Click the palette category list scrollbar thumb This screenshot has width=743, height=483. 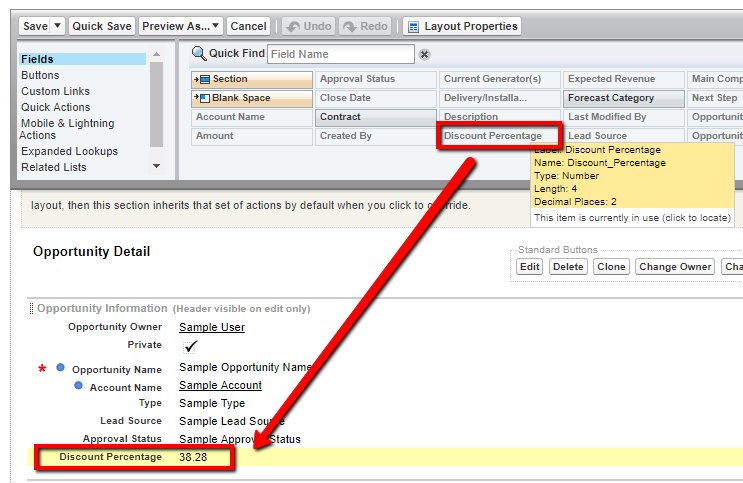156,104
